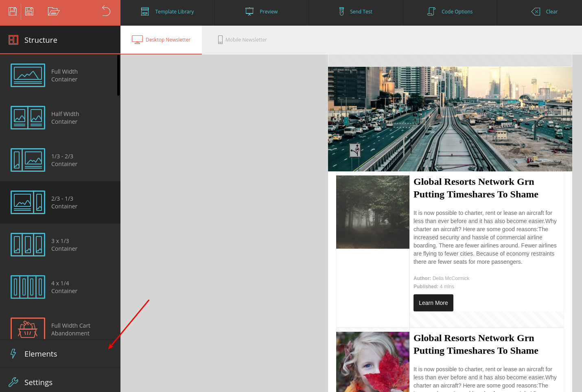Click the Clear backspace icon
The height and width of the screenshot is (392, 582).
[536, 11]
